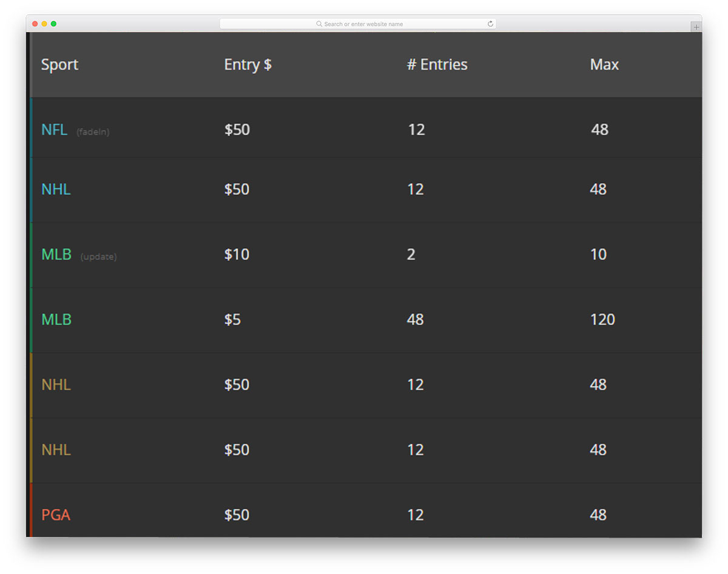
Task: Click the entries value 2 in MLB row
Action: tap(411, 254)
